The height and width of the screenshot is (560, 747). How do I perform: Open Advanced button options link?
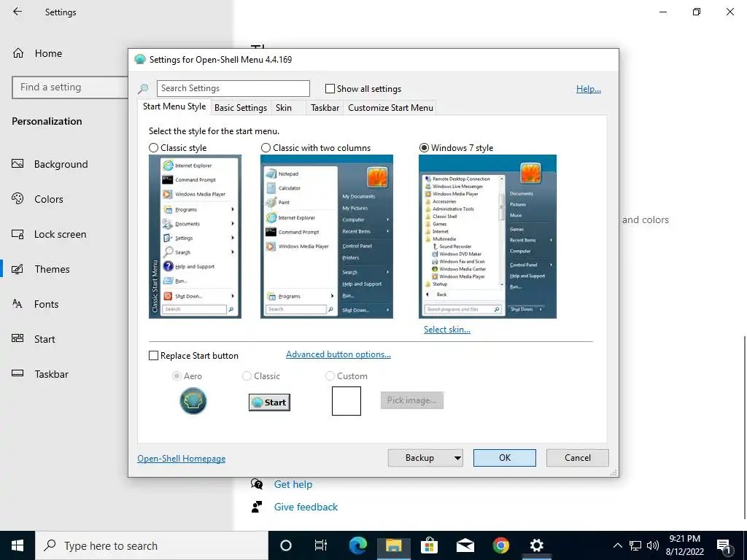click(x=338, y=354)
